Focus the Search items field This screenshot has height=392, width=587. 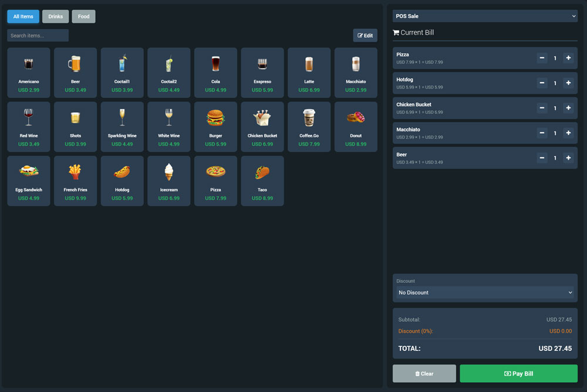coord(38,36)
